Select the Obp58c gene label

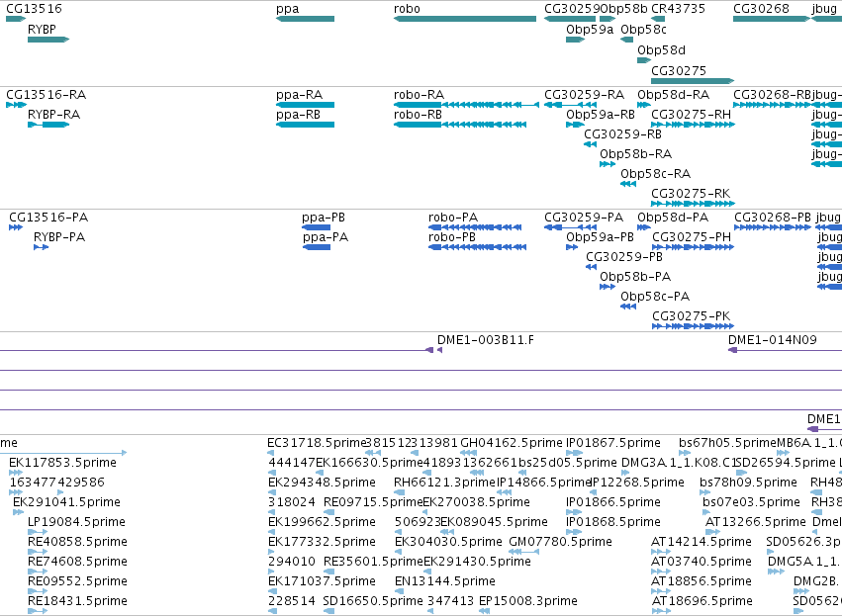pos(643,30)
